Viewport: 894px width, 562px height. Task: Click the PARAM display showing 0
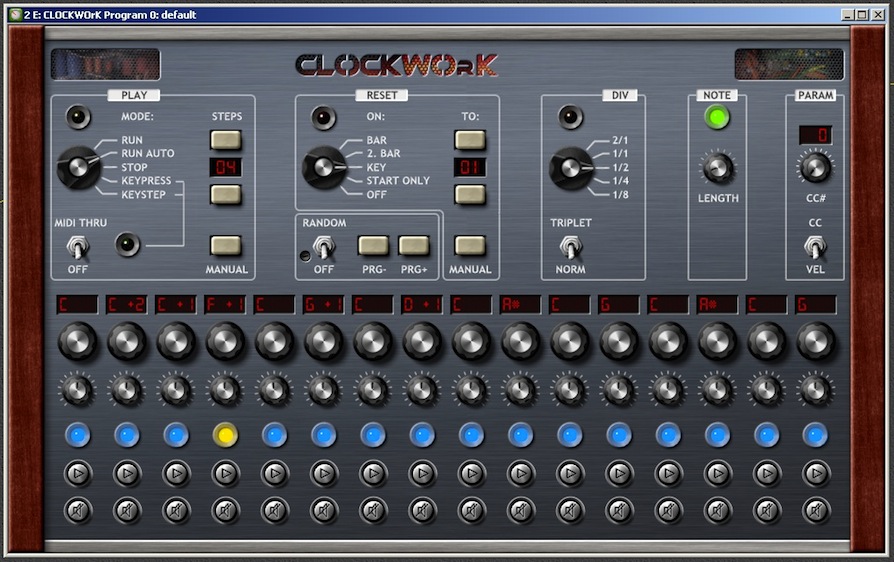click(815, 135)
